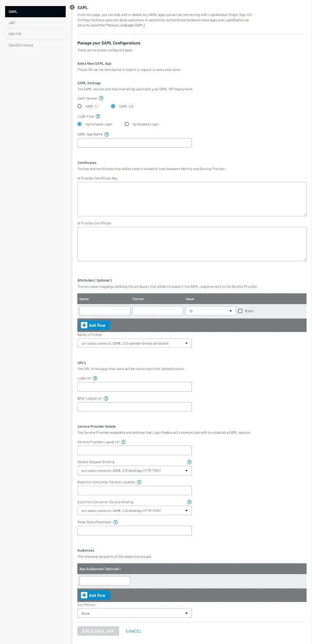Click the help icon next to SAML App Name
This screenshot has width=312, height=644.
107,134
